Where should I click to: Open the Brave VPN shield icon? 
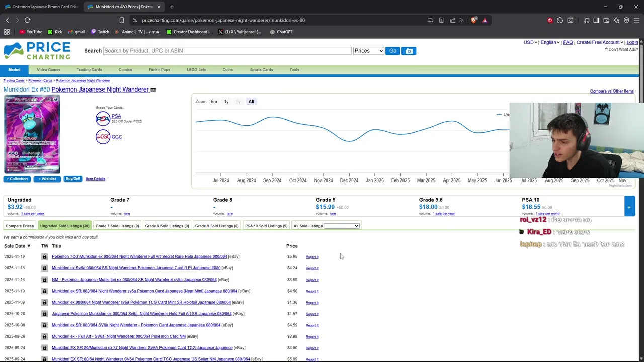(x=626, y=20)
